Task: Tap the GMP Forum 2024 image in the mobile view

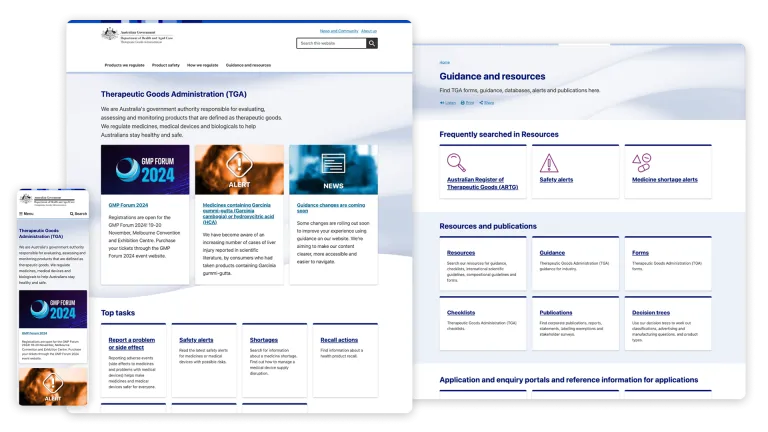Action: tap(53, 309)
